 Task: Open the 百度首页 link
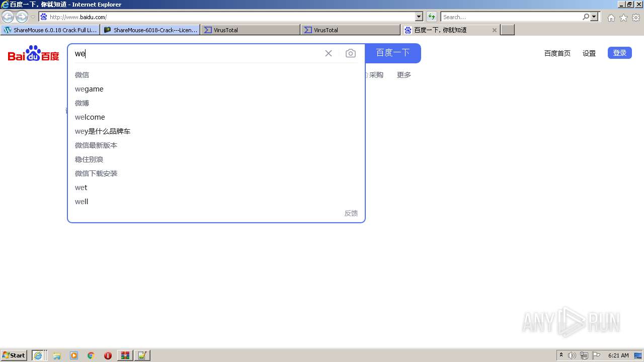click(x=557, y=53)
